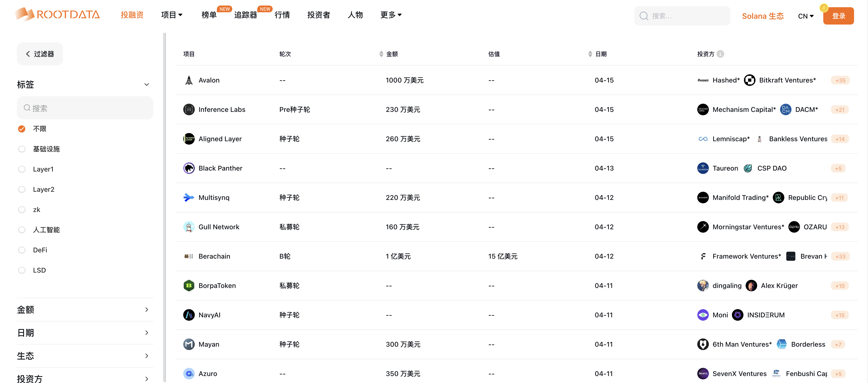Select the LSD tag radio option
This screenshot has width=868, height=383.
click(22, 270)
